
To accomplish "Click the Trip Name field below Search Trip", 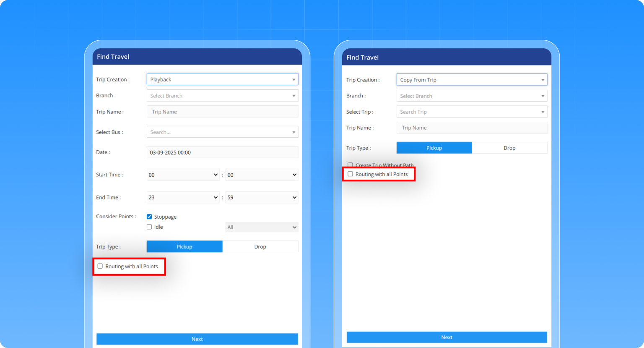I will [472, 128].
